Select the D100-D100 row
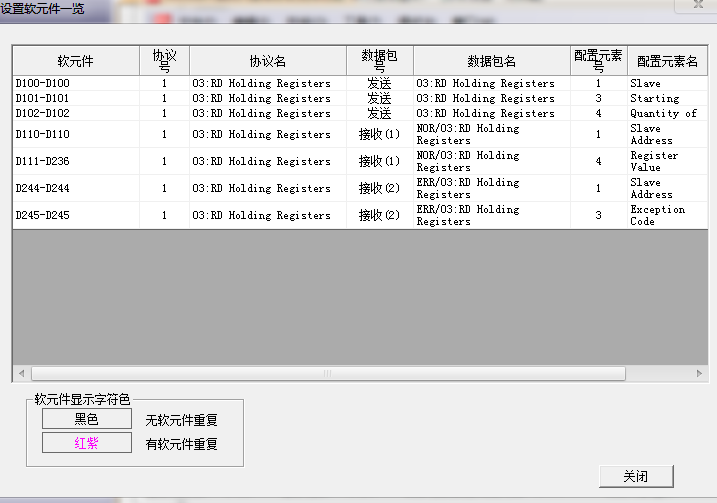717x503 pixels. 42,84
